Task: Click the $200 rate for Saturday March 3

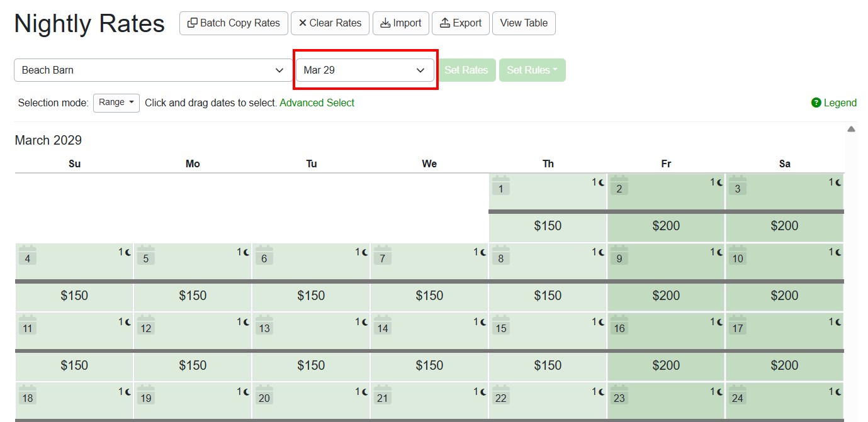Action: (x=784, y=226)
